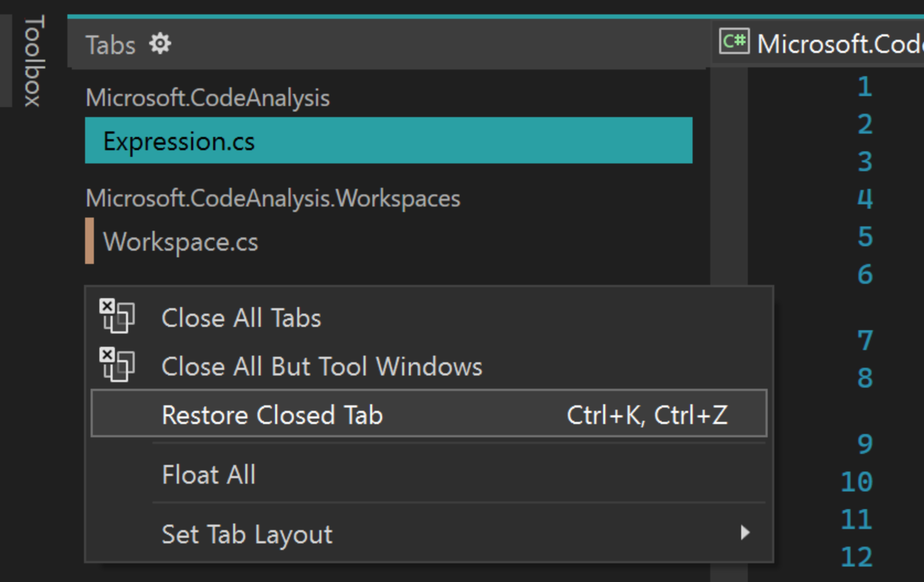
Task: Open the Toolbox side panel
Action: tap(33, 61)
